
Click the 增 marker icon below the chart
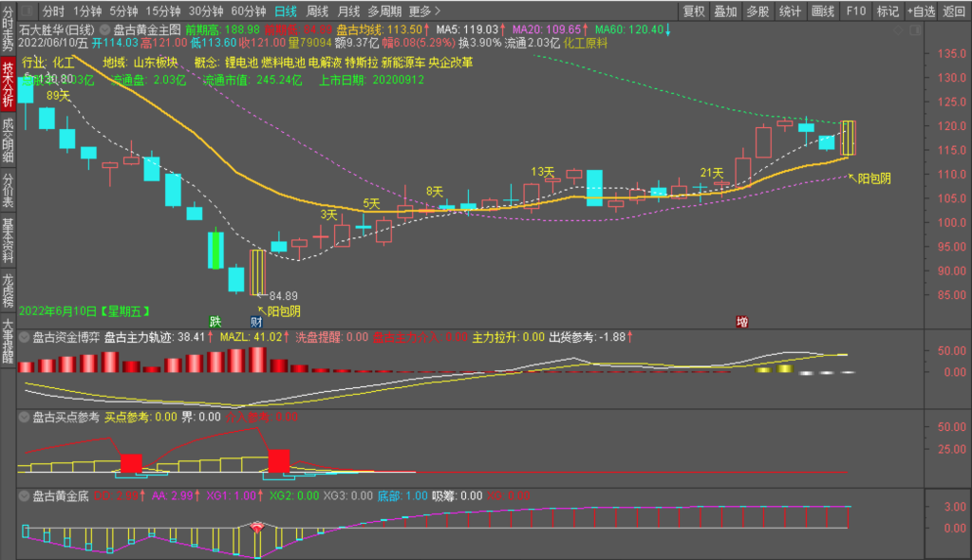coord(742,322)
